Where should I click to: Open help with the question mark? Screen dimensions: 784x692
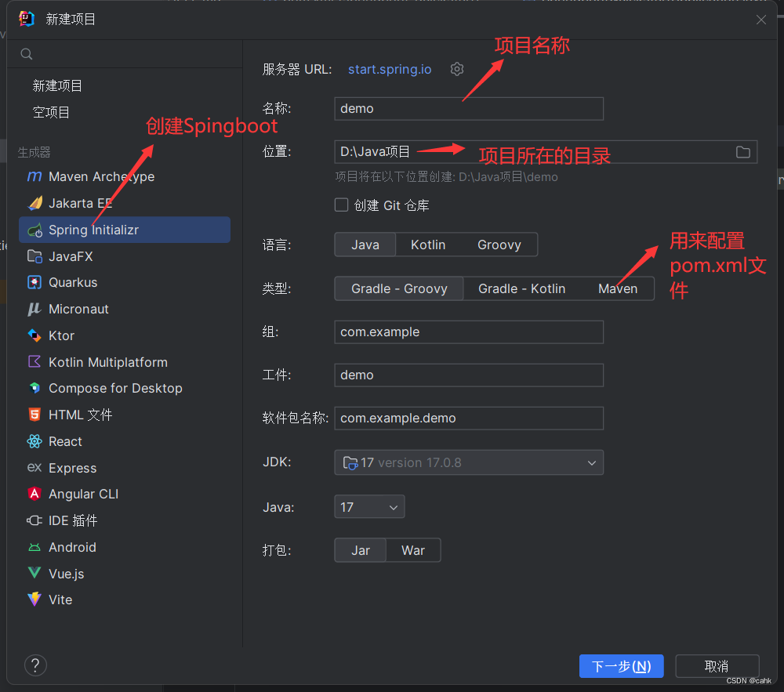[x=35, y=665]
